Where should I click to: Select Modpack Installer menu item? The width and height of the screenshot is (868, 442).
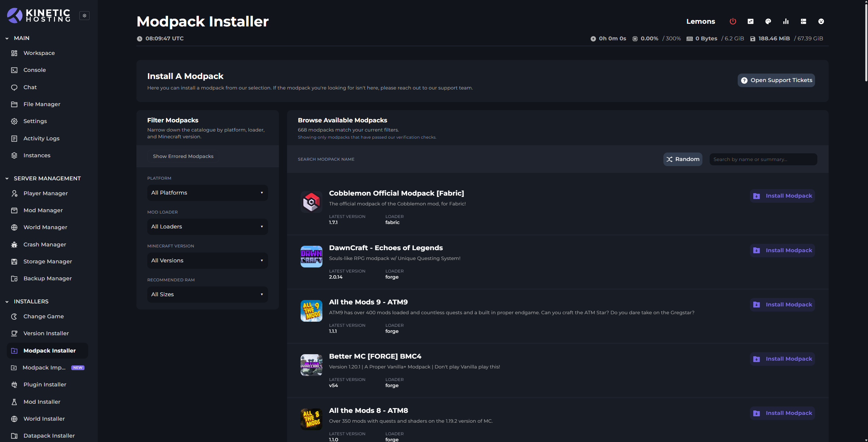pyautogui.click(x=48, y=350)
